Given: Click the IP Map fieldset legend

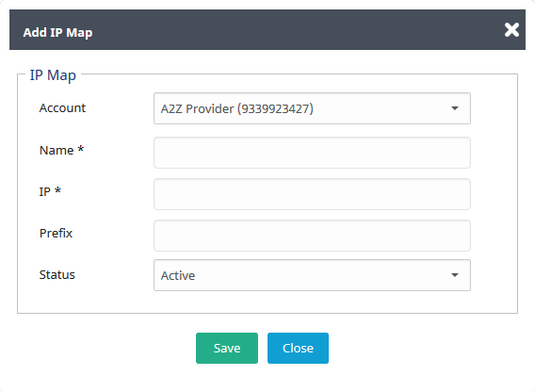Looking at the screenshot, I should (x=53, y=75).
